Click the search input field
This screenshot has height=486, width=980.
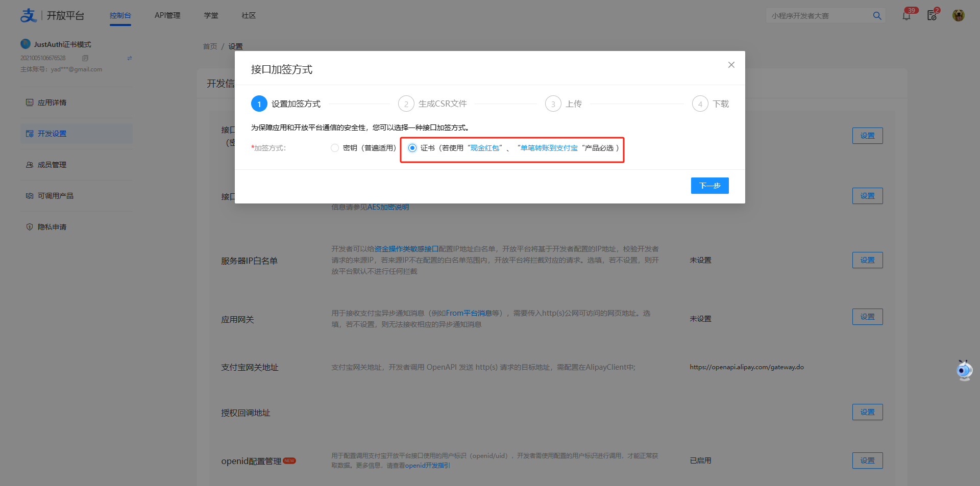tap(817, 16)
